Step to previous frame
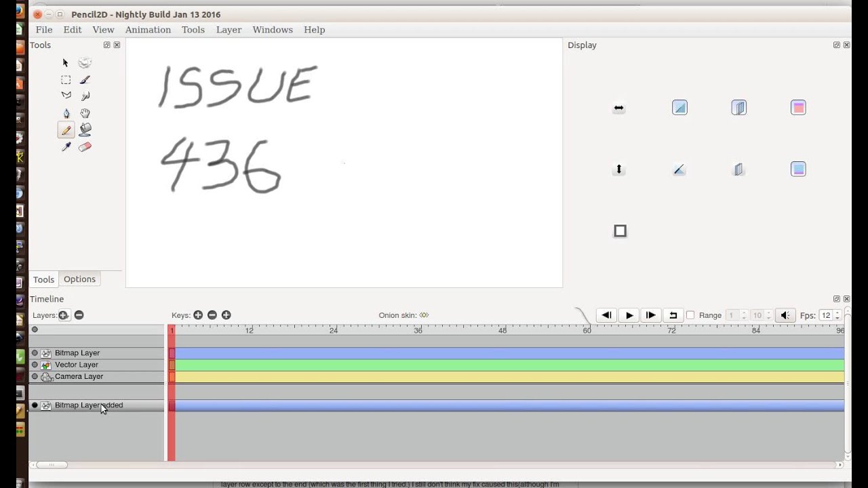 click(606, 315)
